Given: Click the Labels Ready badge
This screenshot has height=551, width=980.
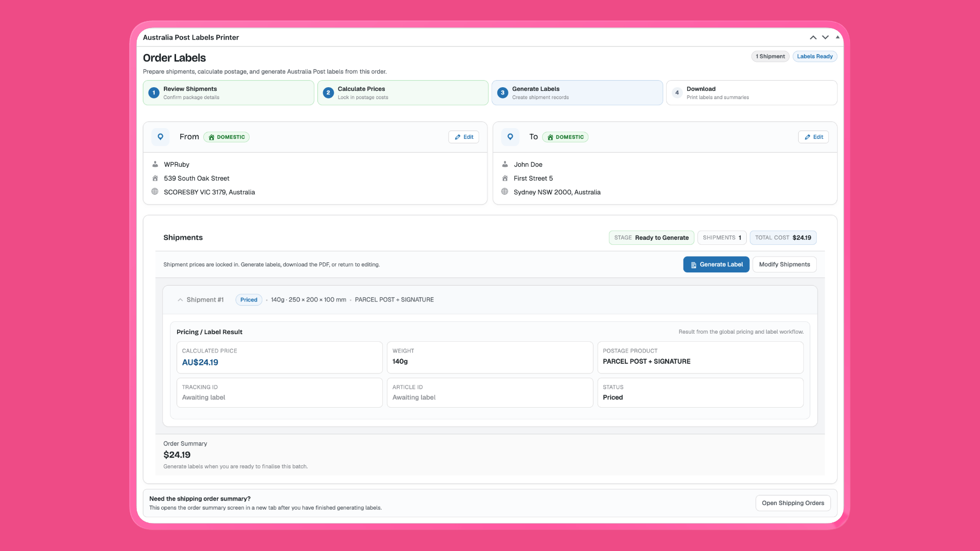Looking at the screenshot, I should tap(815, 57).
